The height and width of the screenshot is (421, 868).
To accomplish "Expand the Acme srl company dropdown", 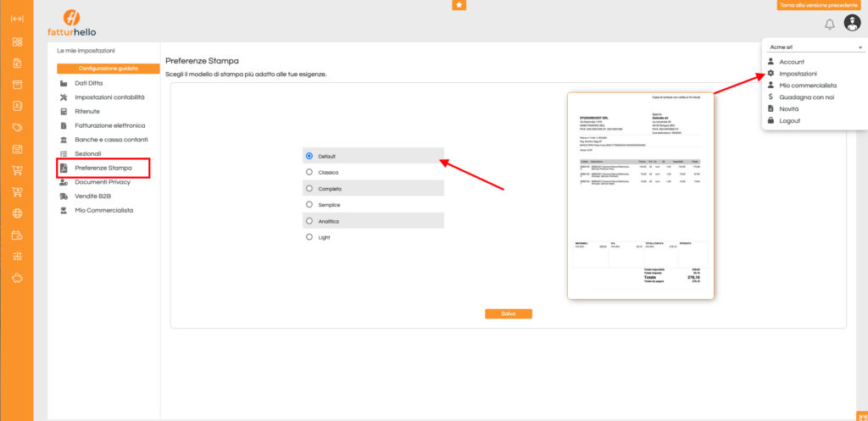I will (x=814, y=47).
